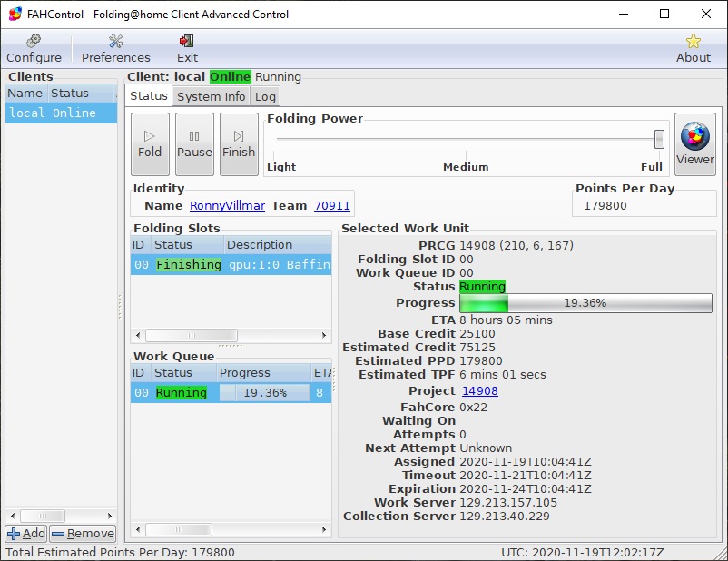Click the Exit toolbar icon
Viewport: 728px width, 561px height.
(x=187, y=42)
